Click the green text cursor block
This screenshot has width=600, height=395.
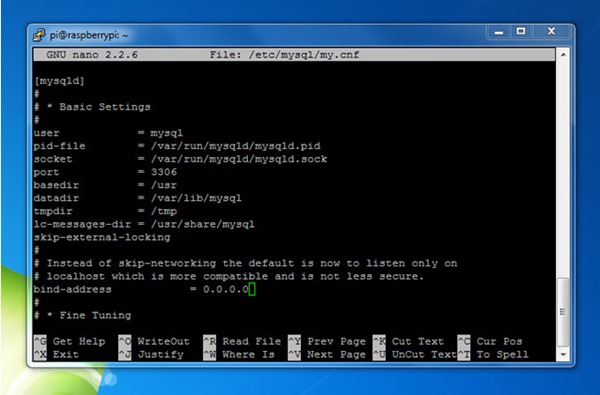click(x=252, y=289)
